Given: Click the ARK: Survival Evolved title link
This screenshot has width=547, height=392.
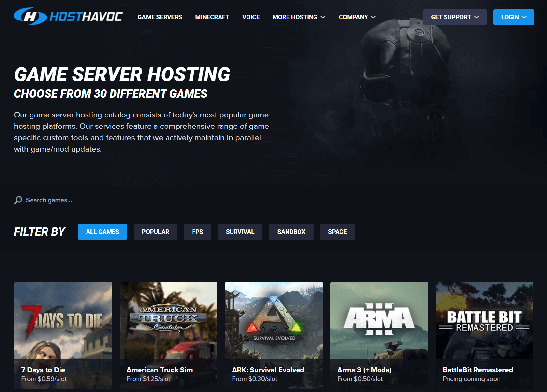Looking at the screenshot, I should (x=268, y=370).
